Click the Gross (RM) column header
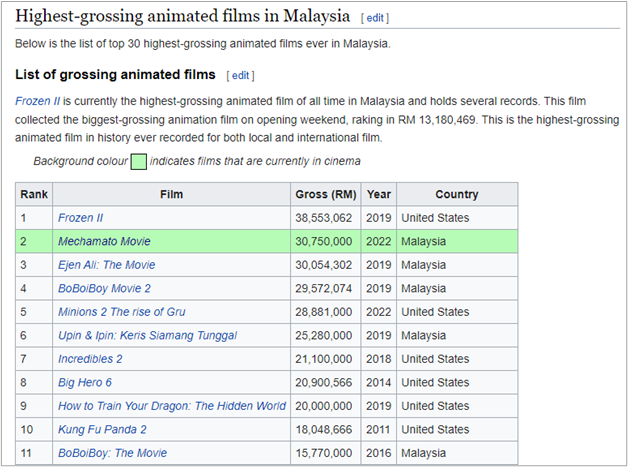This screenshot has width=628, height=467. 326,195
